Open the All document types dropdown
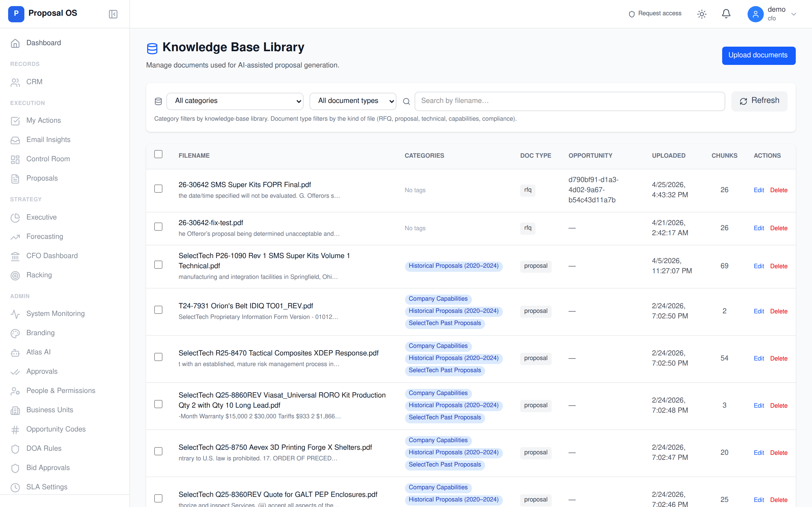Viewport: 812px width, 507px height. click(353, 101)
